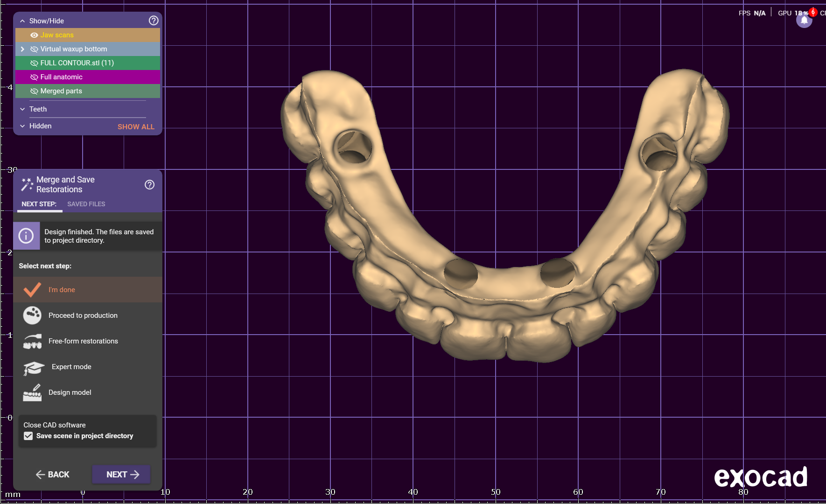Show the Full anatomic layer
This screenshot has width=826, height=504.
tap(34, 77)
